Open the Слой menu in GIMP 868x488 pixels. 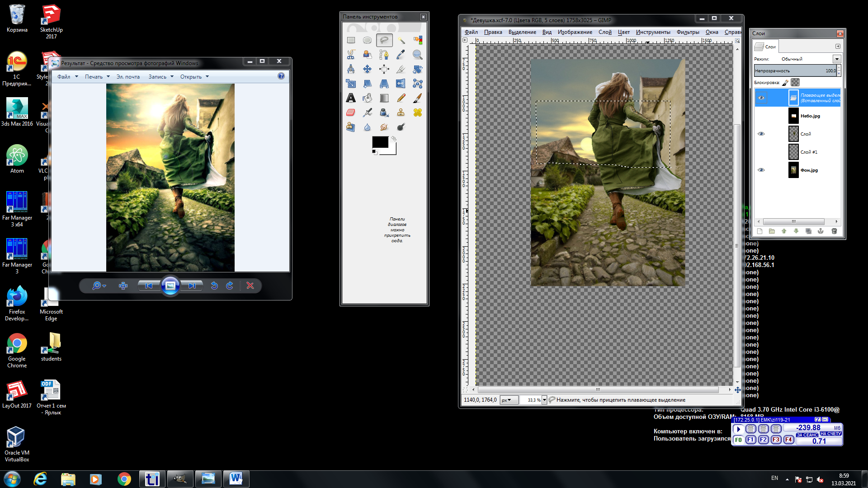click(604, 32)
